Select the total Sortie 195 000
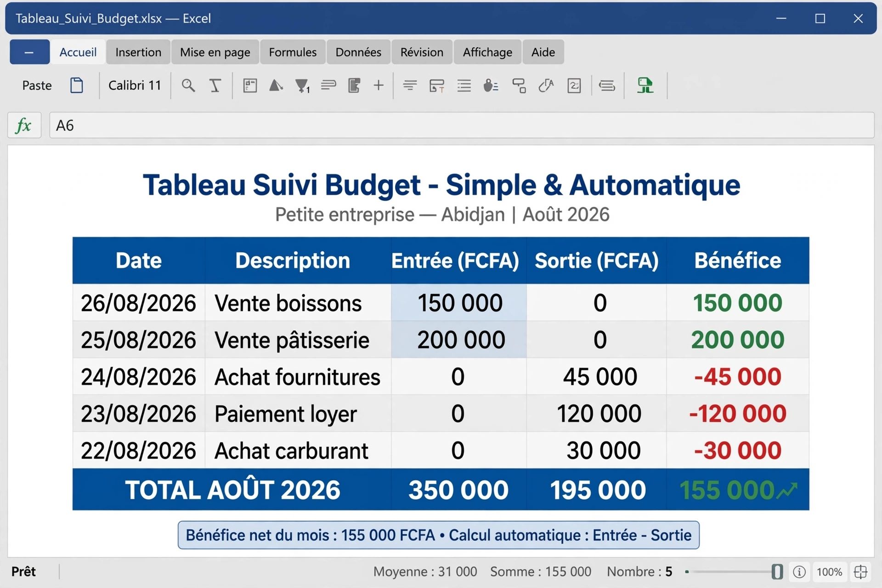Screen dimensions: 882x588 click(x=597, y=490)
